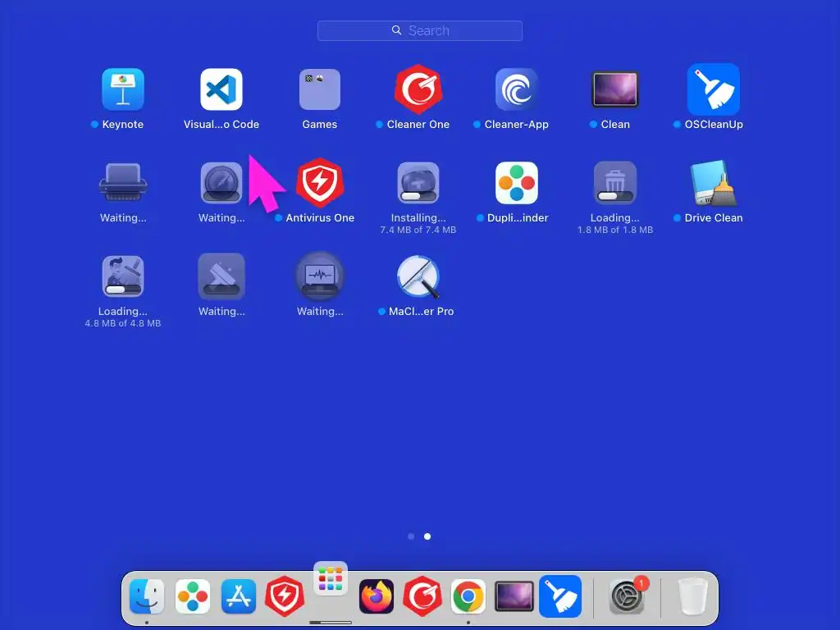Launch Visual Studio Code from Launchpad

click(221, 89)
